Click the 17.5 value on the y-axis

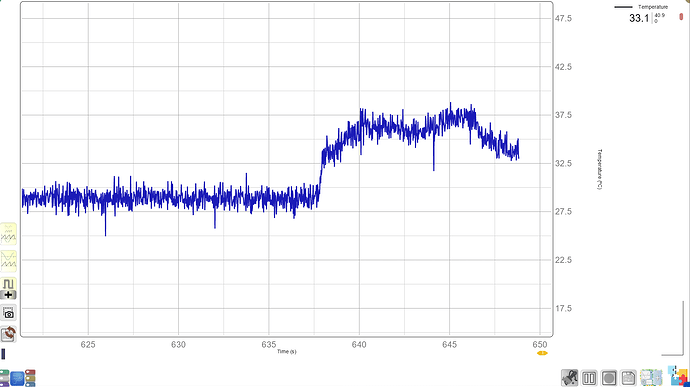pyautogui.click(x=563, y=309)
